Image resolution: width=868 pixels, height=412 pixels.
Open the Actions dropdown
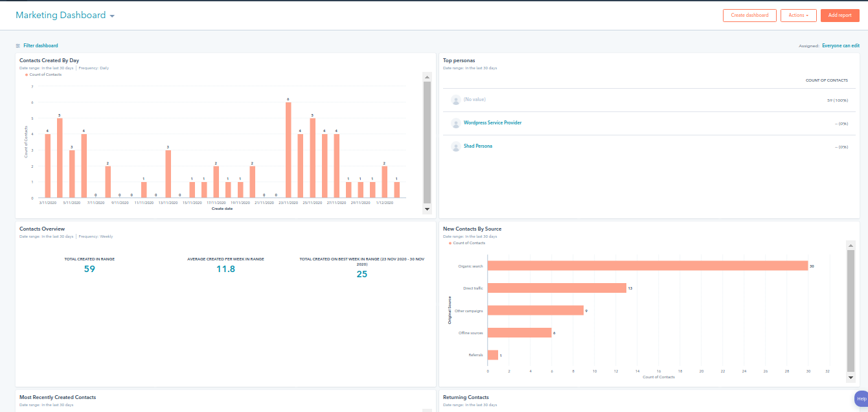coord(799,15)
